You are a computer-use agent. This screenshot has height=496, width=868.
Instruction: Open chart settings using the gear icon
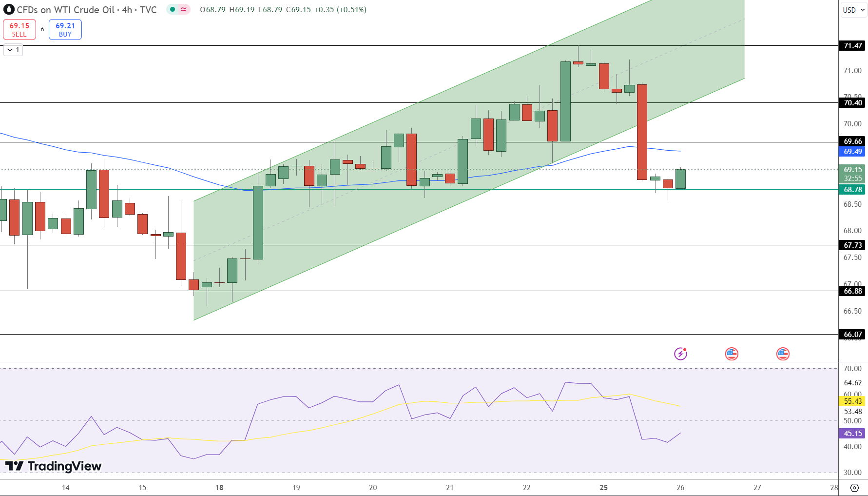854,487
